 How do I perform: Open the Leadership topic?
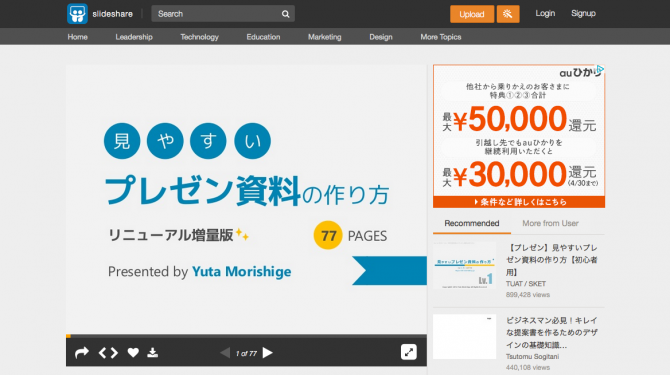pyautogui.click(x=134, y=37)
